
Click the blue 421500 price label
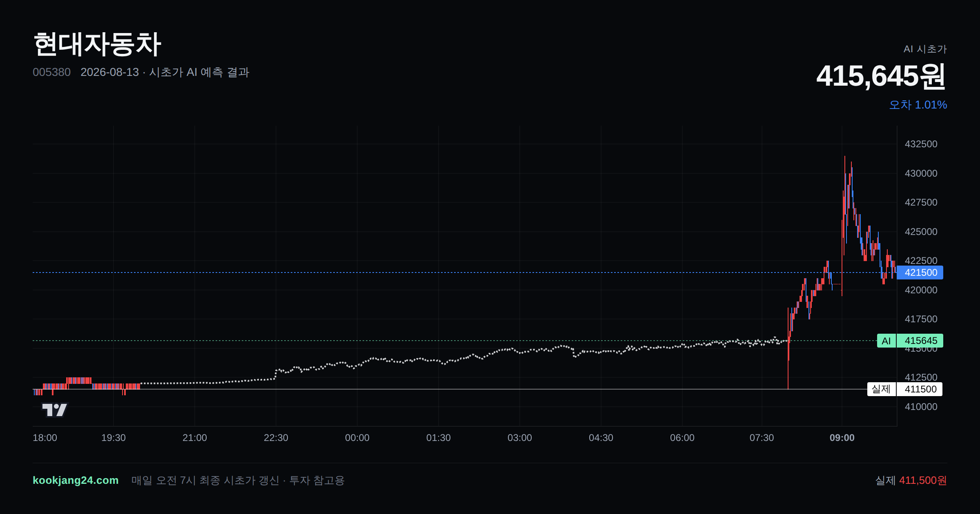pos(920,273)
